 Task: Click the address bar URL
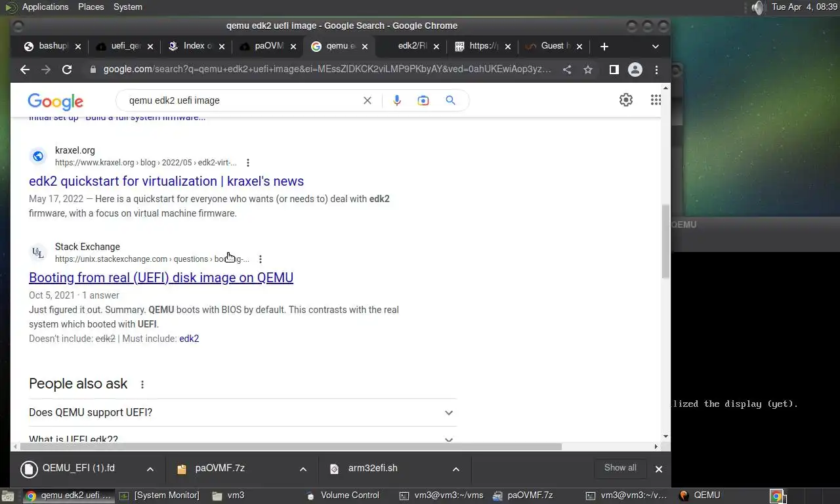[x=327, y=70]
